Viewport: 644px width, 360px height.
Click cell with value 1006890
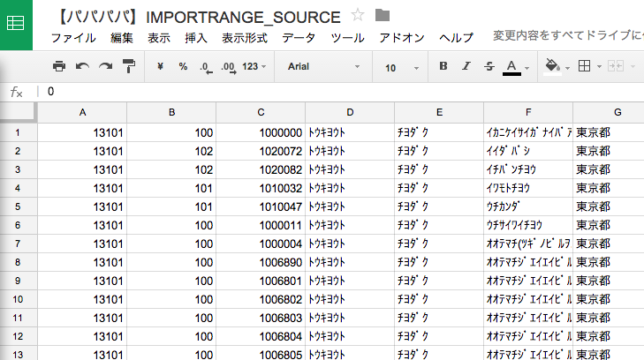tap(261, 262)
